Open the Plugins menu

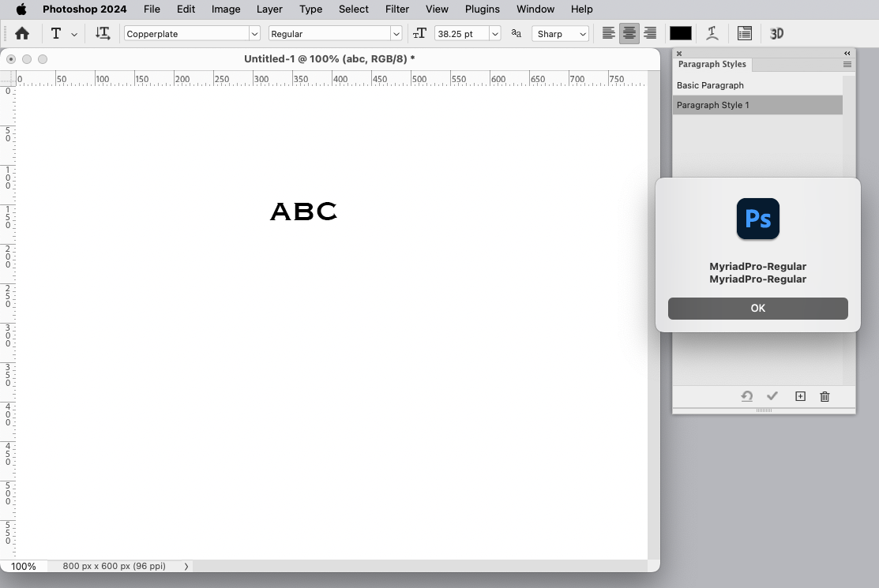point(482,9)
